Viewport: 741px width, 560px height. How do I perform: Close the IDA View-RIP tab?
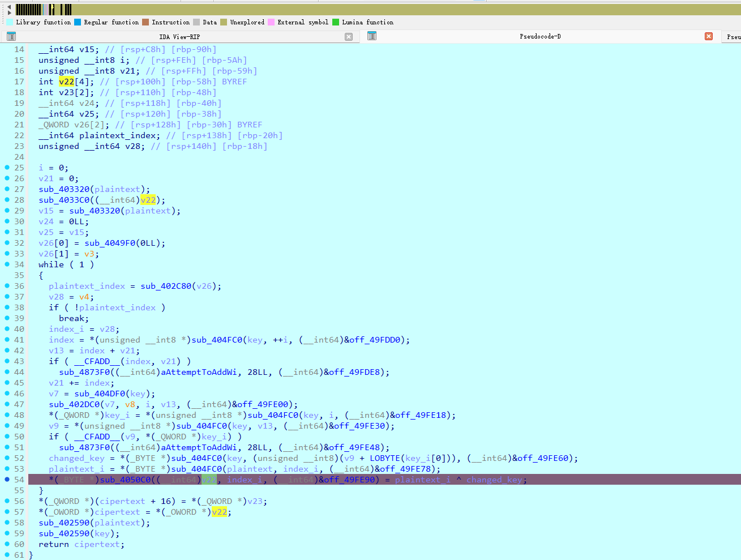(x=349, y=37)
